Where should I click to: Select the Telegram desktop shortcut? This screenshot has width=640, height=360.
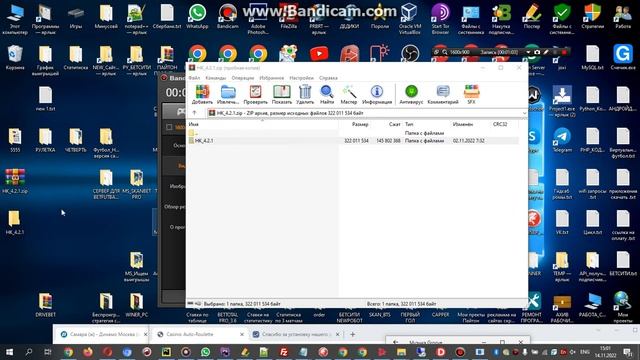pos(562,140)
